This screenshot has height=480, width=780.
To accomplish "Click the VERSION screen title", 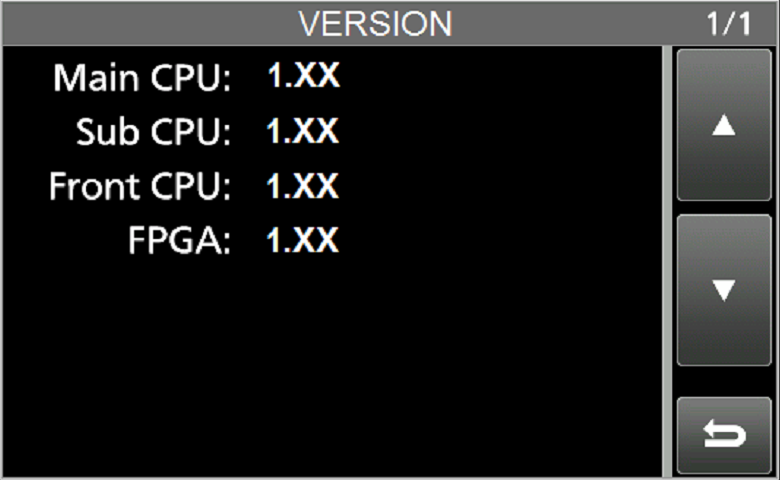I will 375,23.
